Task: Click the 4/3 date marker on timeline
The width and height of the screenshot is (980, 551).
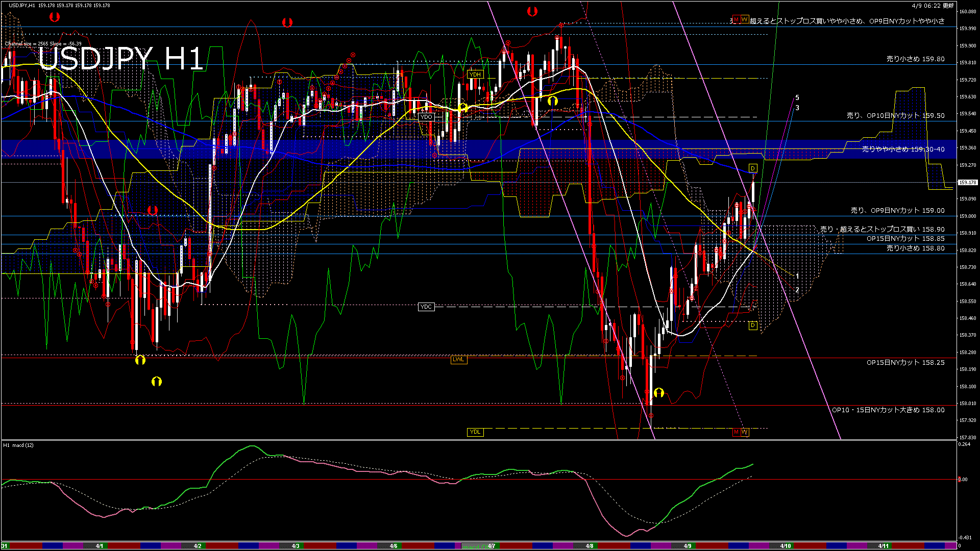Action: (296, 546)
